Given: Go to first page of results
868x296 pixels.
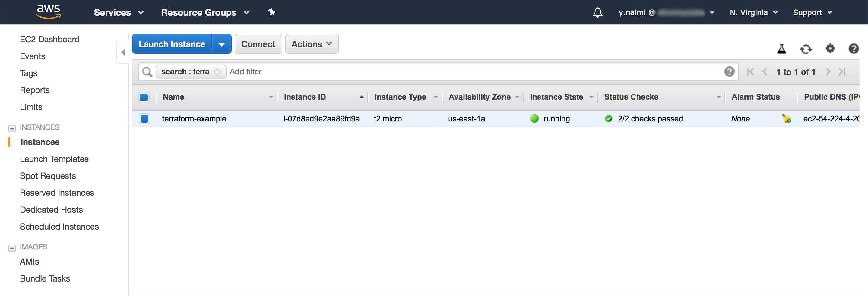Looking at the screenshot, I should pyautogui.click(x=750, y=72).
